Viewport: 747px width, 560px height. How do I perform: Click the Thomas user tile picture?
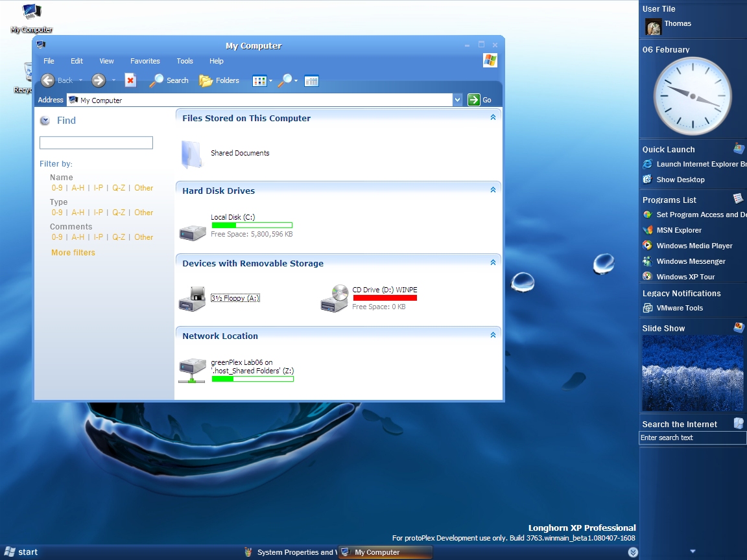pos(653,27)
